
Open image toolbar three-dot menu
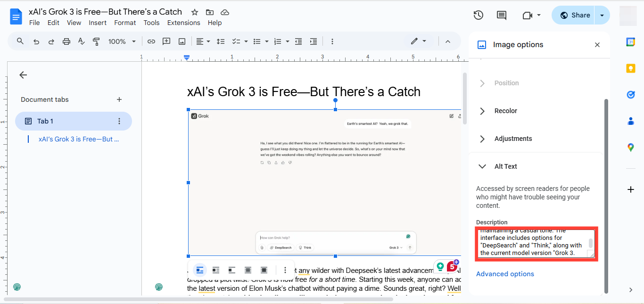(285, 270)
